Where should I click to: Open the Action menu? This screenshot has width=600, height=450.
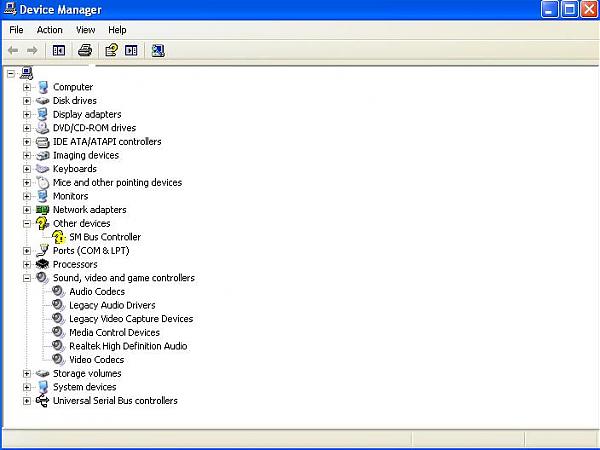tap(49, 30)
